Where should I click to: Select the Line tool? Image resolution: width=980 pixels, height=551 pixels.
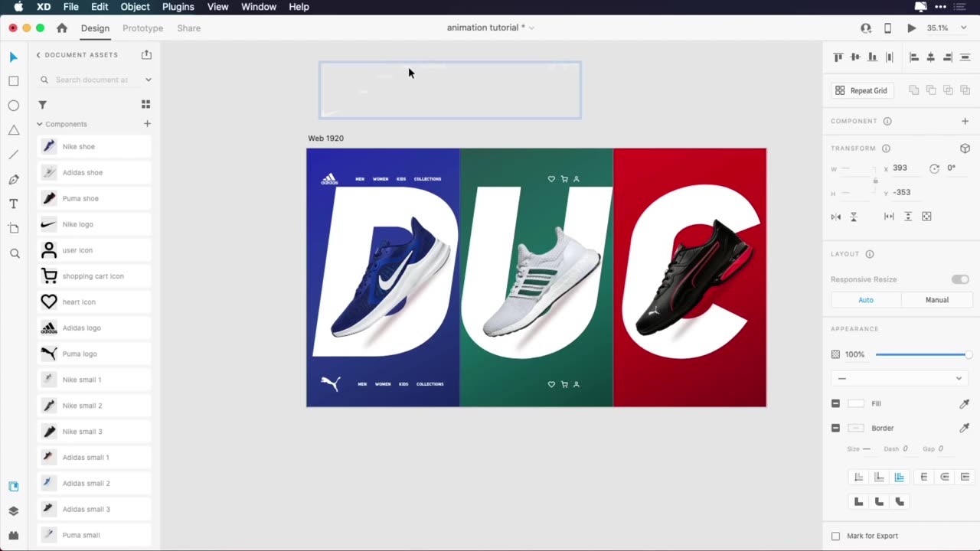(x=13, y=155)
